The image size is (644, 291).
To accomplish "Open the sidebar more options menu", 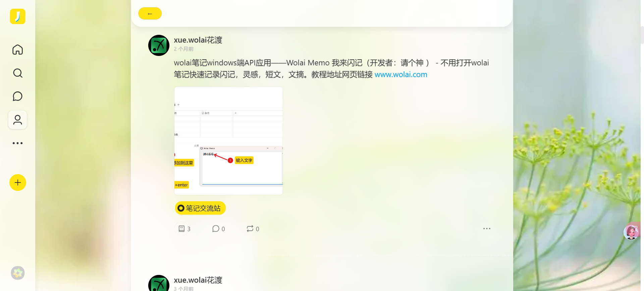I will 17,143.
